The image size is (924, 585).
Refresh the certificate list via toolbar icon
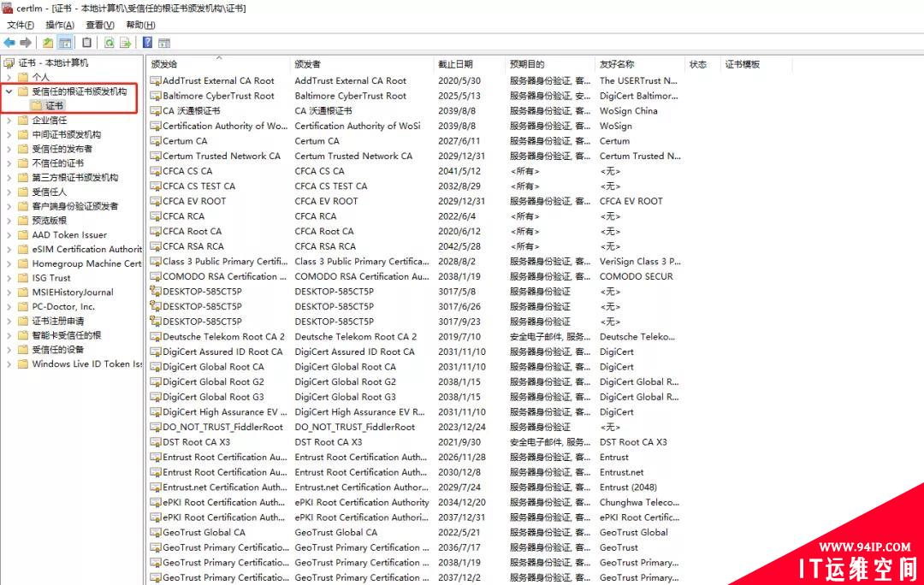(109, 43)
